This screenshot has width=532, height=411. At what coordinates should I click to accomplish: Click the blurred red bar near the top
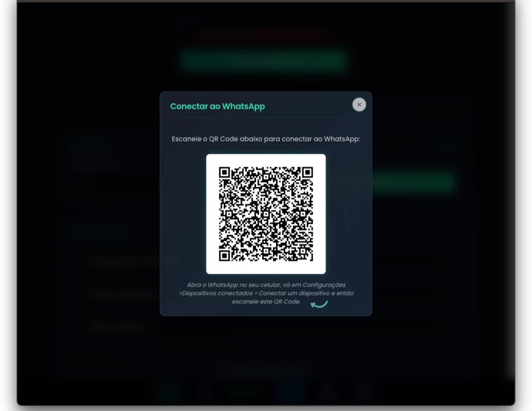(x=264, y=35)
